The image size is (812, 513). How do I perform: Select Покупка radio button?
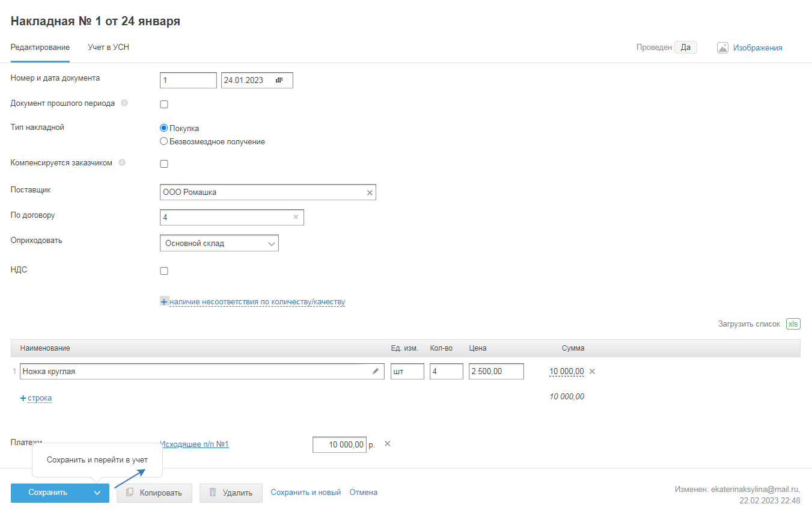[163, 128]
